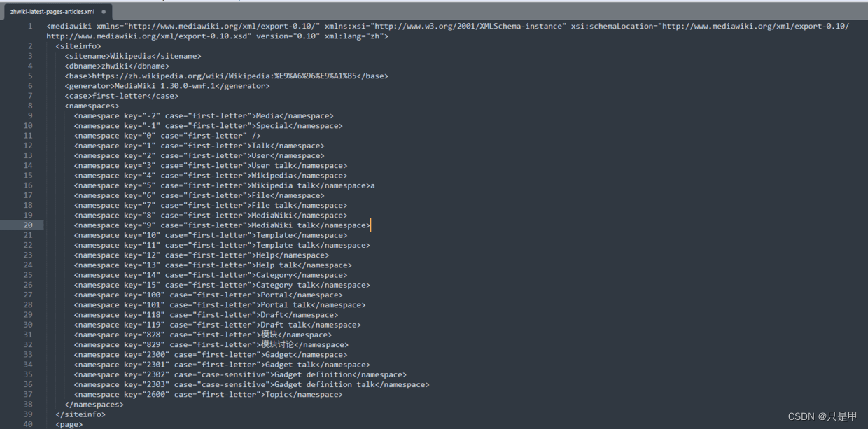Click the namespace key="118" Draft line

(206, 315)
